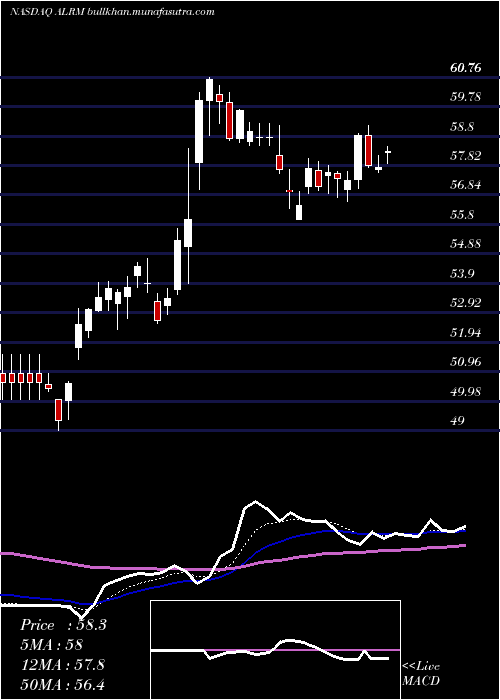500x700 pixels.
Task: Click inside the Live MACD inset chart
Action: pyautogui.click(x=275, y=650)
